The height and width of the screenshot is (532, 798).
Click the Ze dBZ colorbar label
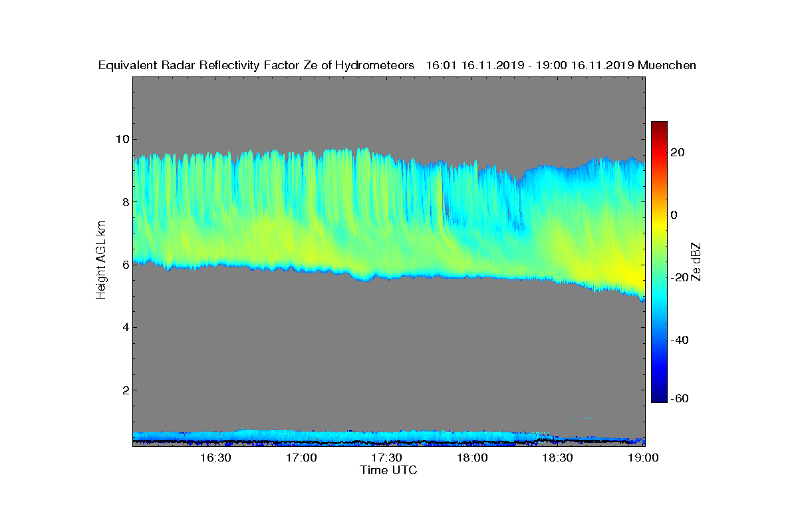[698, 261]
